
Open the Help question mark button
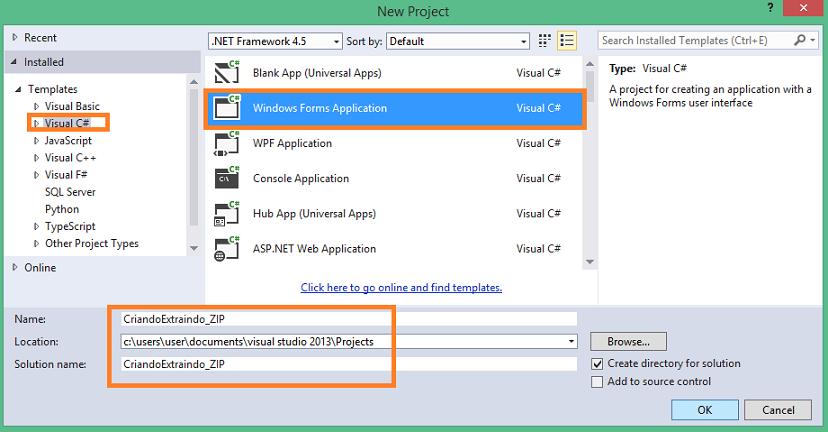(770, 8)
